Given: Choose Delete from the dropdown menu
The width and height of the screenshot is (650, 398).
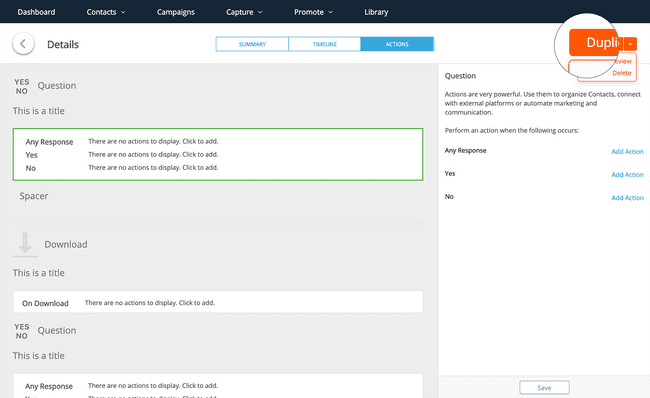Looking at the screenshot, I should [621, 73].
